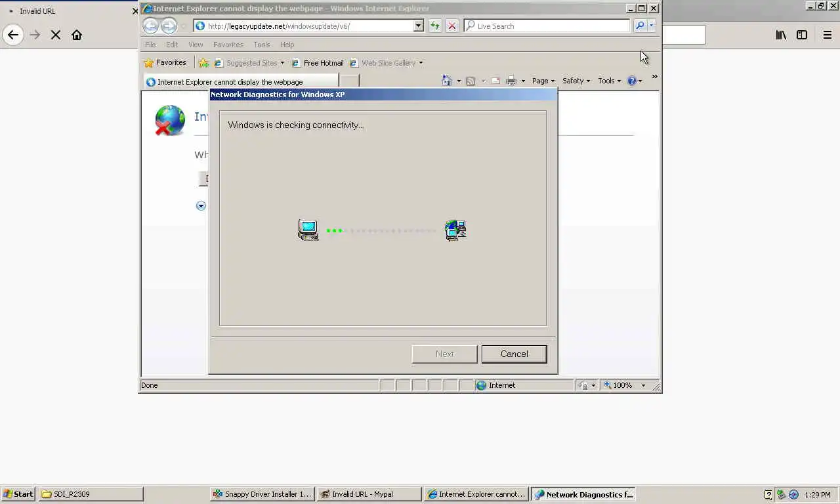Open the Mypal Library icon
Screen dimensions: 840x504
tap(781, 35)
